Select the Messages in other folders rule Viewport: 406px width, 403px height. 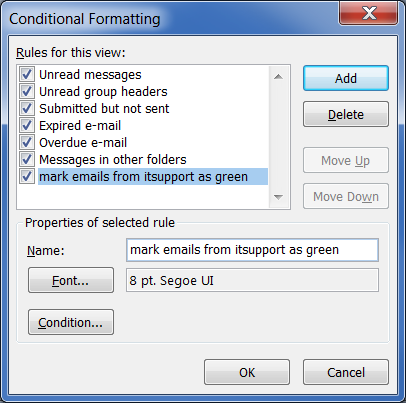pos(113,159)
